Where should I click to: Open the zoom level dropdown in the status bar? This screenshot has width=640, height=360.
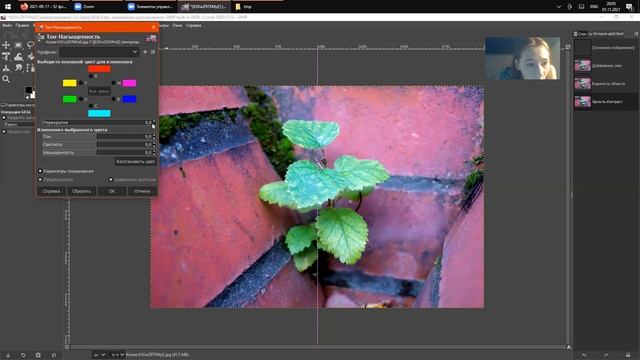(117, 355)
